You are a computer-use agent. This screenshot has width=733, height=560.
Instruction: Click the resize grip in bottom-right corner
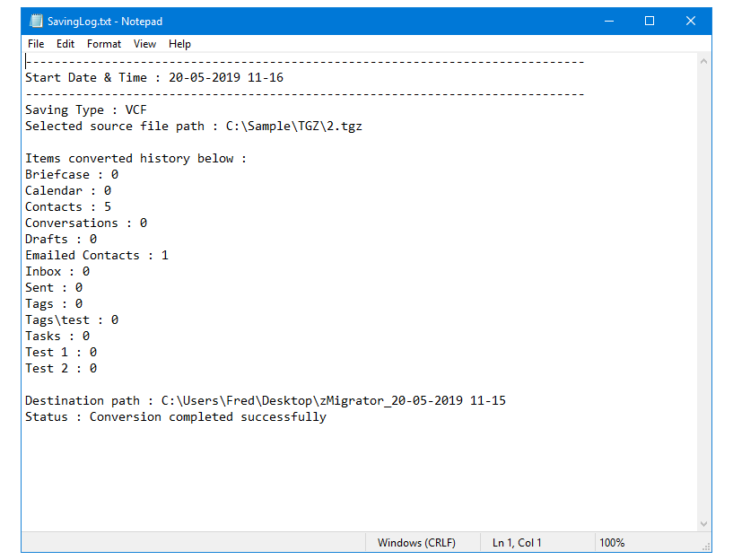click(705, 545)
